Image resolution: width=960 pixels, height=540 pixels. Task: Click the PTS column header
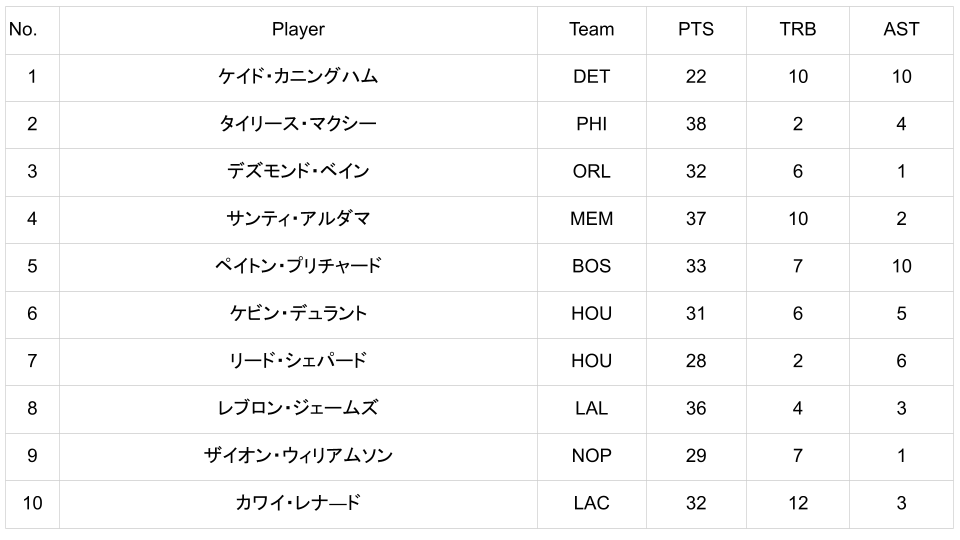click(x=696, y=30)
